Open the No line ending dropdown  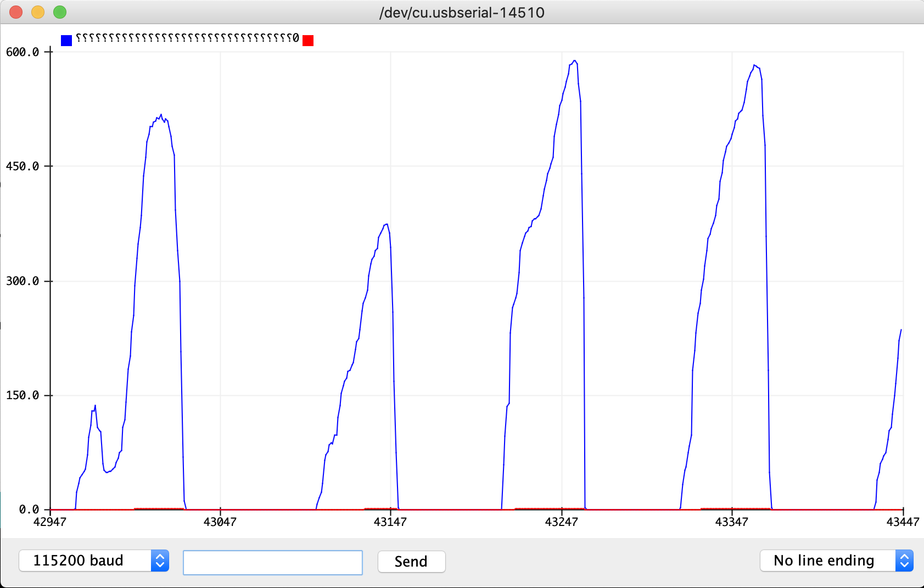[836, 561]
